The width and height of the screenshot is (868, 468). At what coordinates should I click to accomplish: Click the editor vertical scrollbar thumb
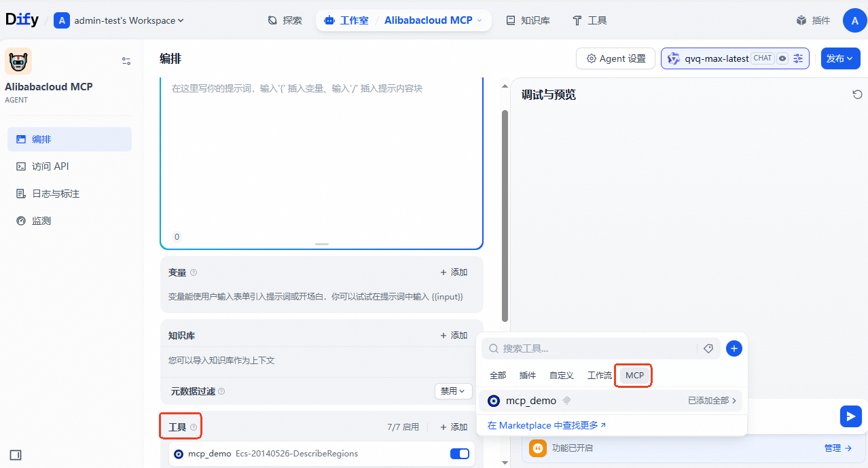[x=505, y=216]
